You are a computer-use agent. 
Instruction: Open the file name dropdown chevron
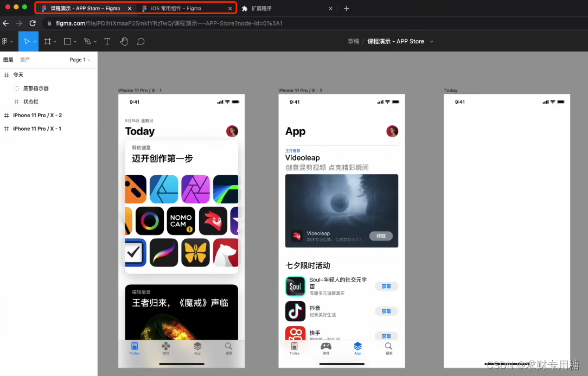pyautogui.click(x=431, y=42)
